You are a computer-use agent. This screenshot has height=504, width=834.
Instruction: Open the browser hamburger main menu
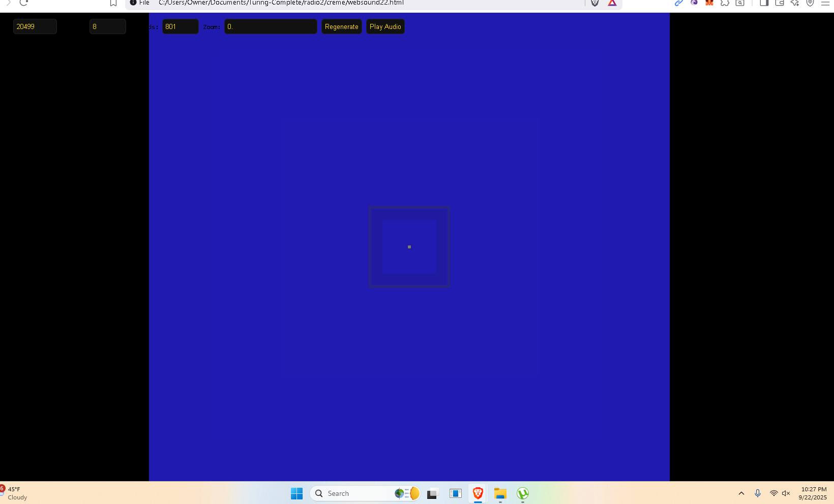pyautogui.click(x=825, y=3)
